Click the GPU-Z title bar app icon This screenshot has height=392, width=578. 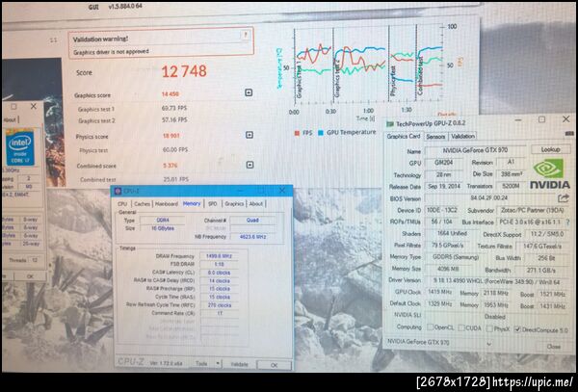[389, 124]
